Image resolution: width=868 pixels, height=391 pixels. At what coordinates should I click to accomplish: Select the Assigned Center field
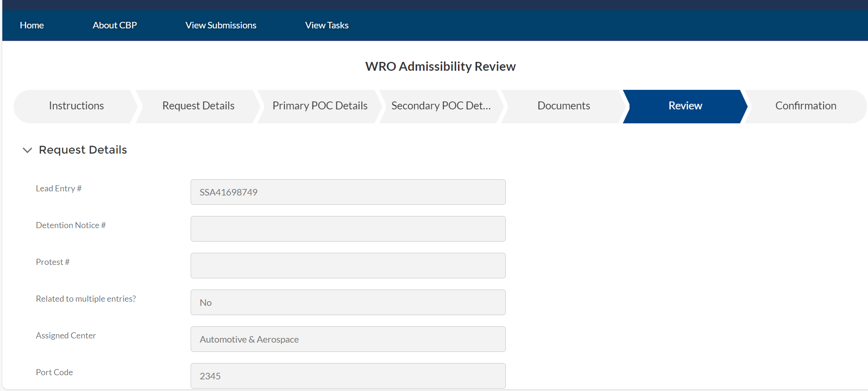(x=348, y=339)
